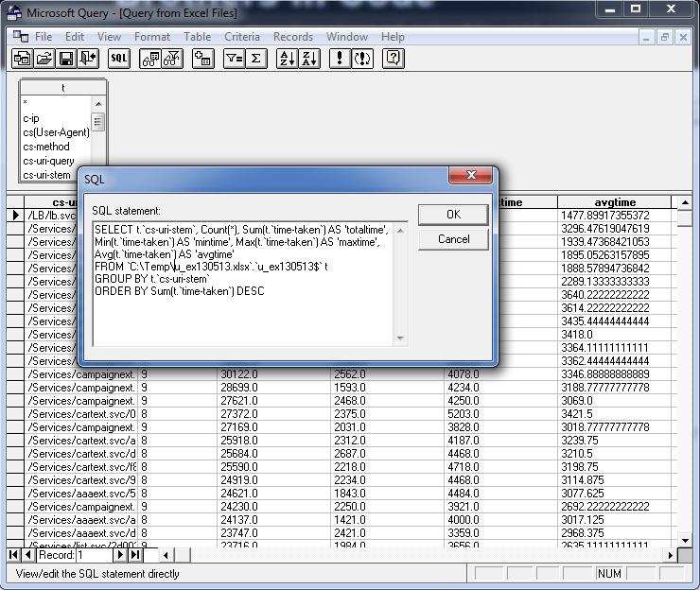Select the c-ip field in table t
Screen dimensions: 700x590
31,118
